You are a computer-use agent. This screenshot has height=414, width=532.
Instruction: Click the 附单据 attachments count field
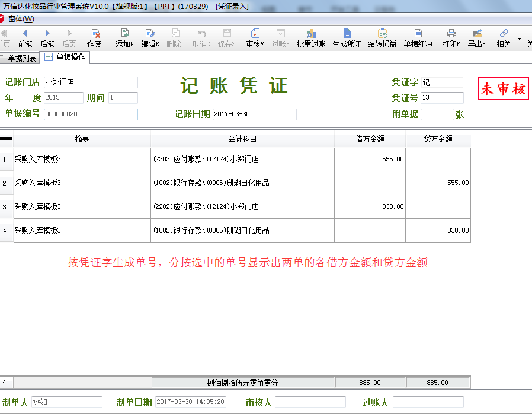click(437, 114)
